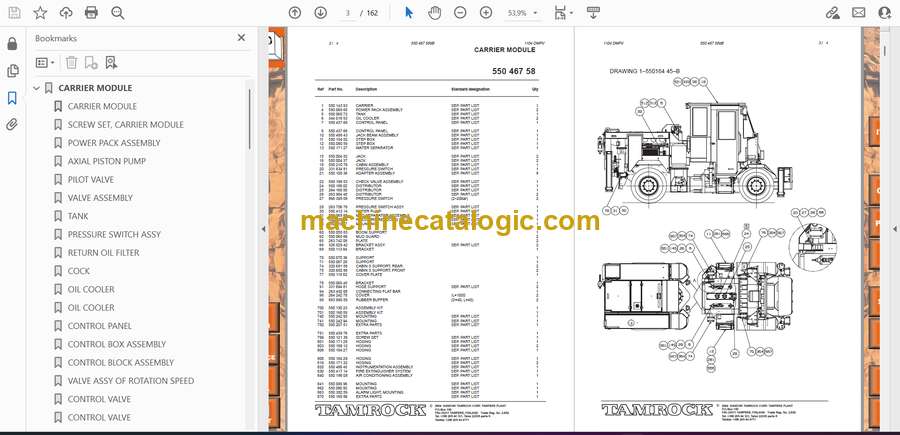Open child CARRIER MODULE bookmark
The image size is (900, 435).
coord(102,106)
